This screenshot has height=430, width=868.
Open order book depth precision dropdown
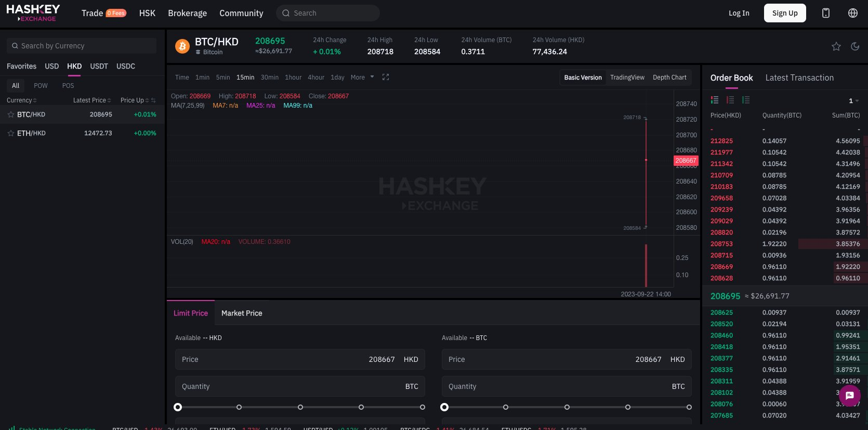point(853,101)
